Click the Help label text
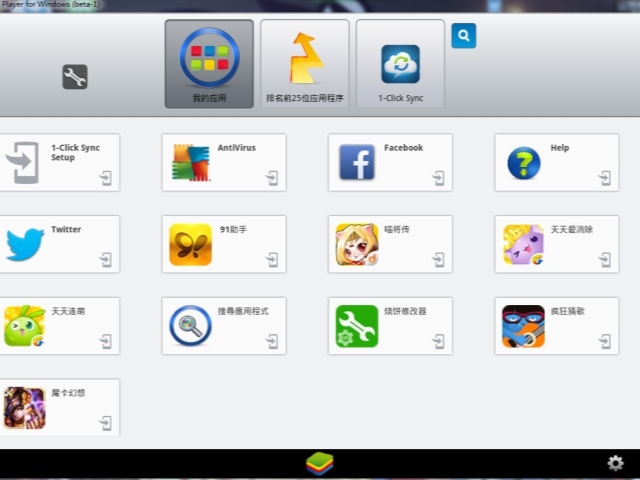Viewport: 640px width, 480px height. (560, 148)
